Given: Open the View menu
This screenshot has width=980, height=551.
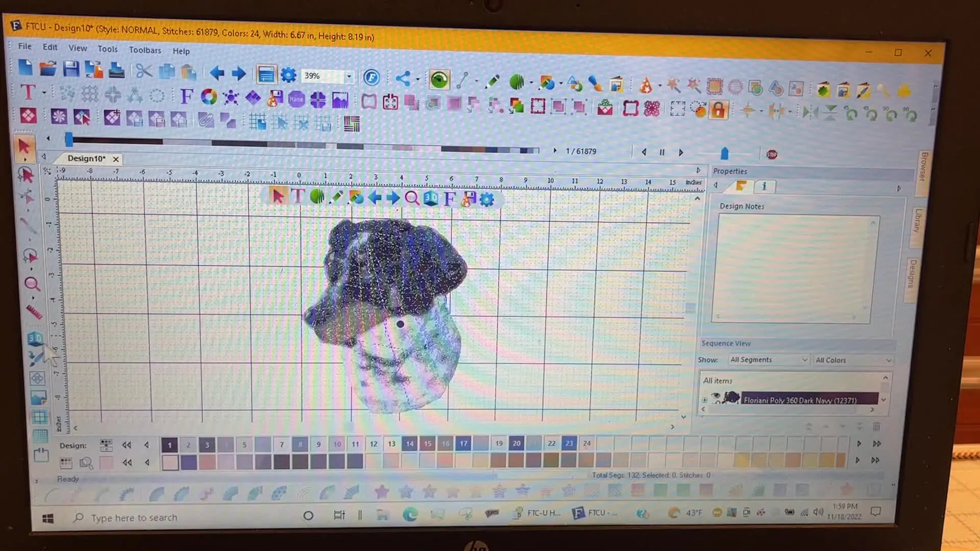Looking at the screenshot, I should pos(78,48).
